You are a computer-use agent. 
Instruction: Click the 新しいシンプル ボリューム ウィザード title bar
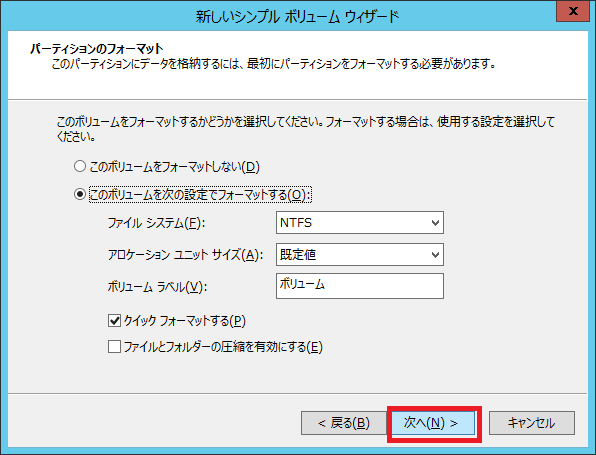tap(297, 16)
